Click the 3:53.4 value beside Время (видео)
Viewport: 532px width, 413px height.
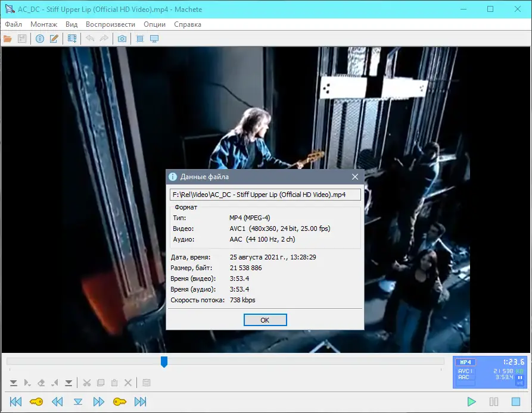point(239,279)
